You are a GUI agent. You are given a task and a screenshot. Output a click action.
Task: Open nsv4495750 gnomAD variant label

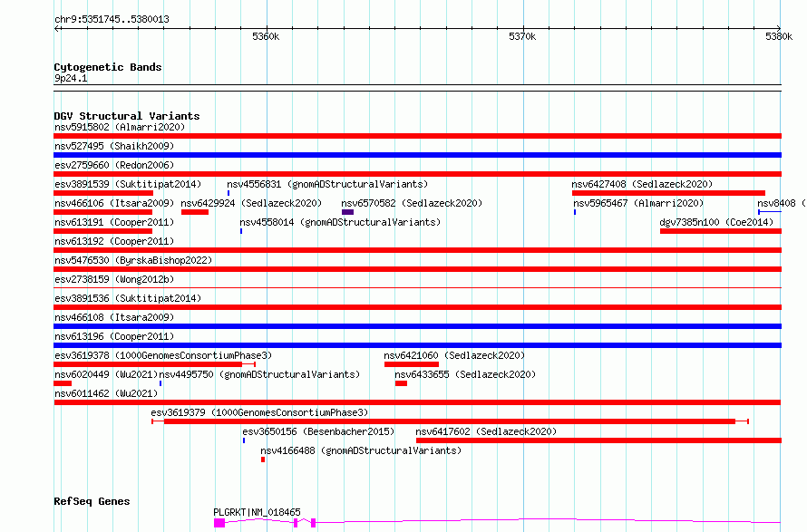[x=259, y=374]
